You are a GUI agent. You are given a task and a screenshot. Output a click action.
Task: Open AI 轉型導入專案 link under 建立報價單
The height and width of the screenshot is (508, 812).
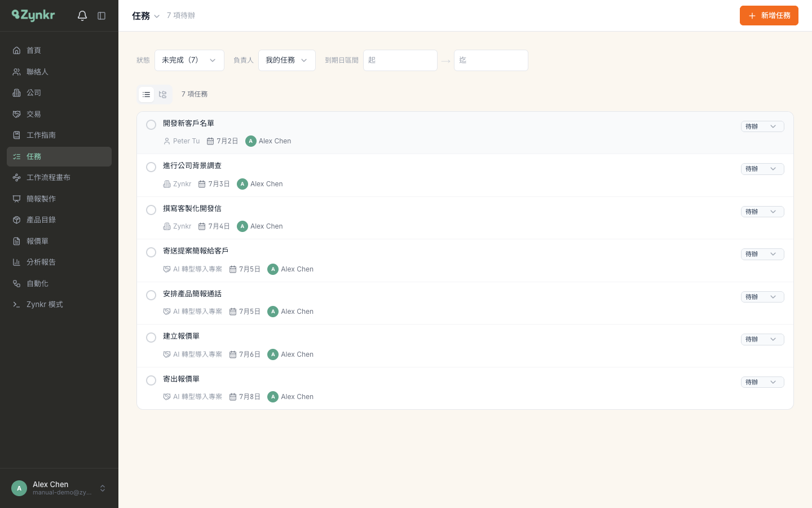(193, 354)
